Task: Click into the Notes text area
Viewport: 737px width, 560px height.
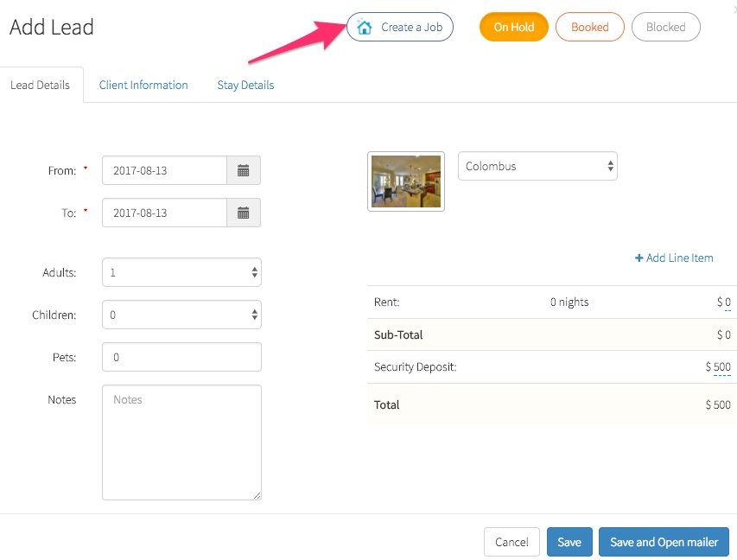Action: [181, 442]
